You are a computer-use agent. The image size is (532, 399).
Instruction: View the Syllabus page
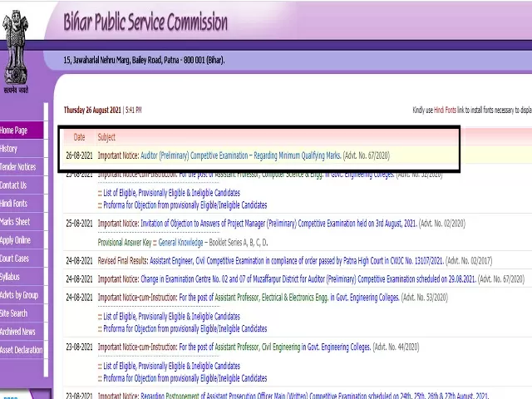10,277
